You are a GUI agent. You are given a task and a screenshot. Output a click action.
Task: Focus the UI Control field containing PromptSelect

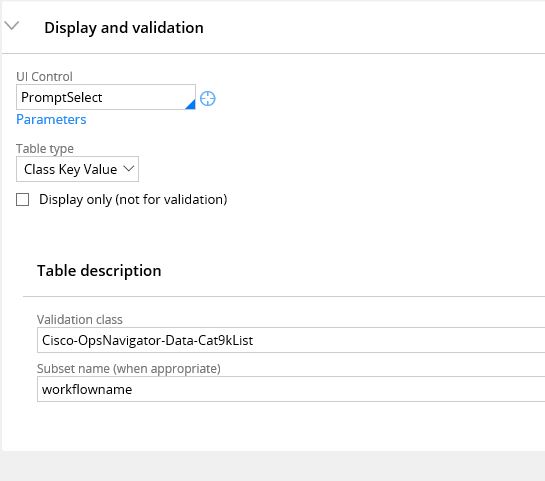106,97
